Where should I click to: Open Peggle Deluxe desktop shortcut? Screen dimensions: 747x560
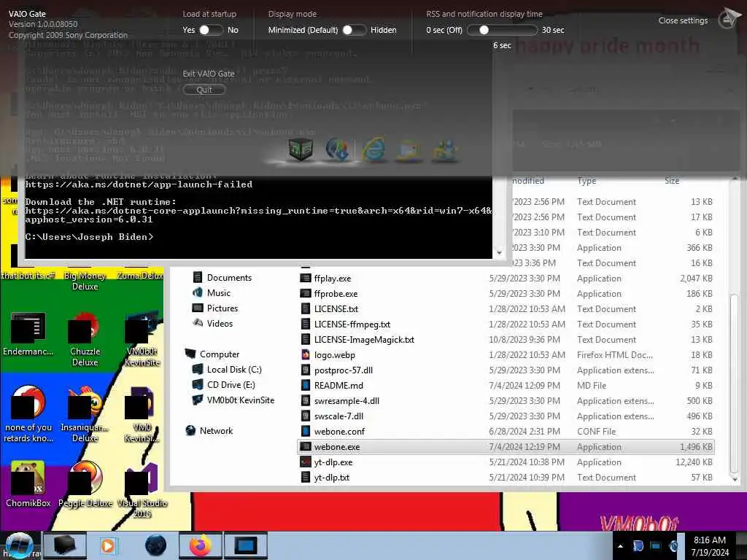tap(85, 484)
